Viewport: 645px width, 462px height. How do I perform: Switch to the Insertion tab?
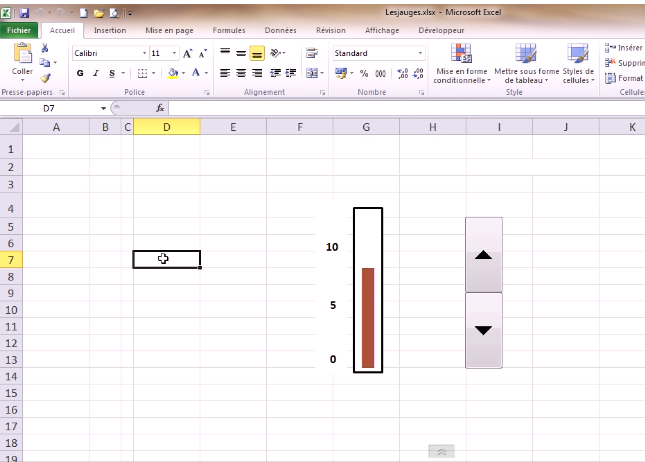pos(110,30)
